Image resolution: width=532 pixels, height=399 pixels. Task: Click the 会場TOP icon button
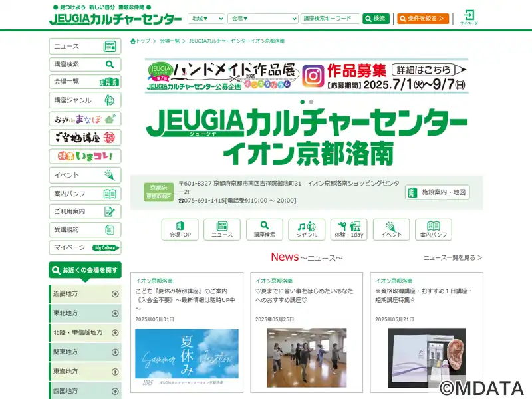coord(180,229)
